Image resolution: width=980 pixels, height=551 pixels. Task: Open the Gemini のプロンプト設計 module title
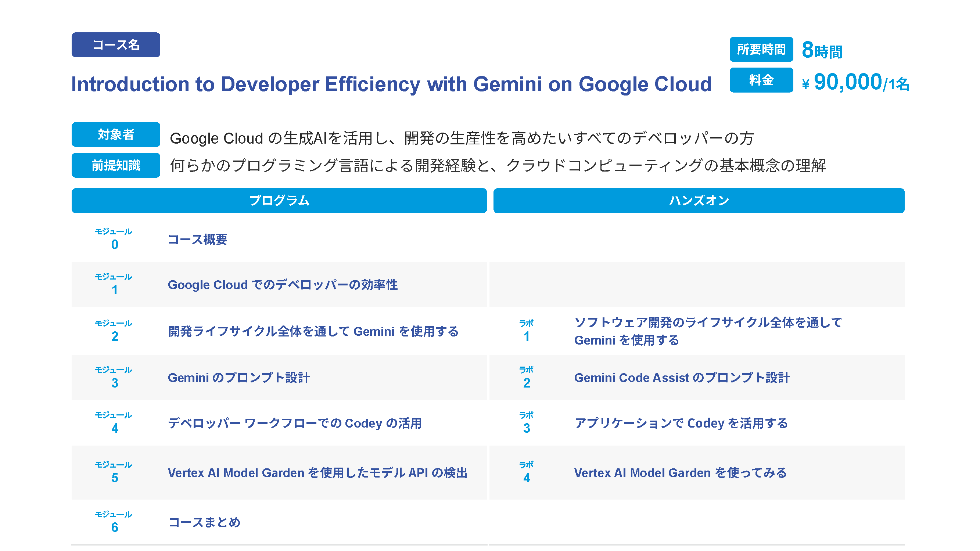click(238, 378)
